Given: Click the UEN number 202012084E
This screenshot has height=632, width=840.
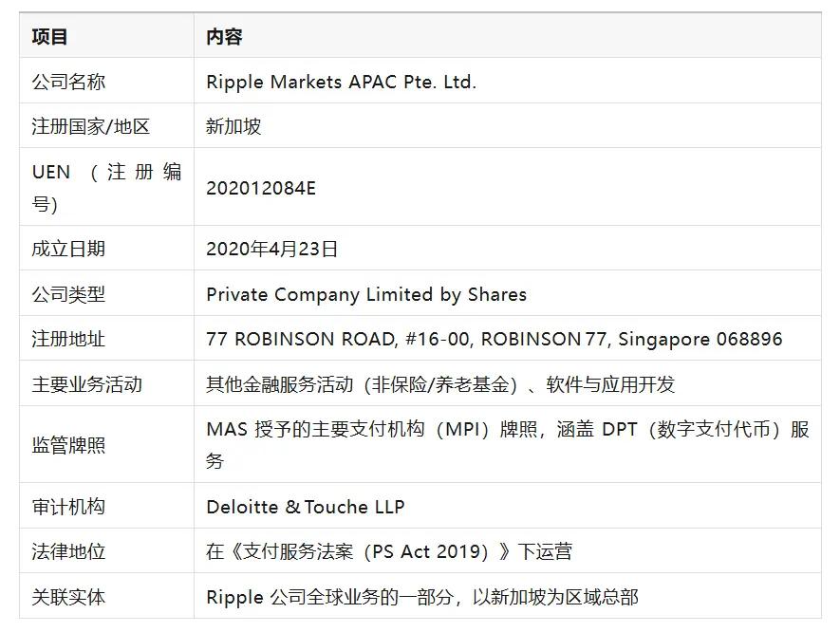Looking at the screenshot, I should point(261,188).
